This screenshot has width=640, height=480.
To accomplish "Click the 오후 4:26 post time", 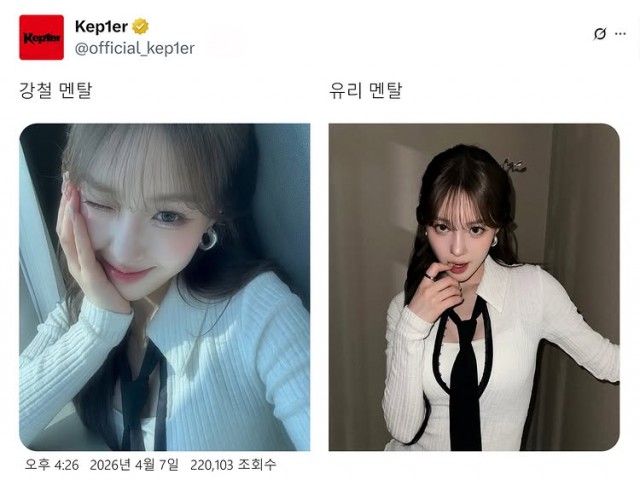I will 52,464.
